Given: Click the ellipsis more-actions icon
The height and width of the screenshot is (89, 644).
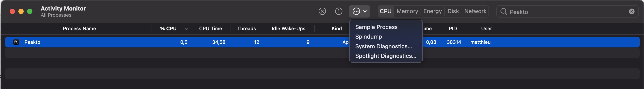Looking at the screenshot, I should coord(356,11).
